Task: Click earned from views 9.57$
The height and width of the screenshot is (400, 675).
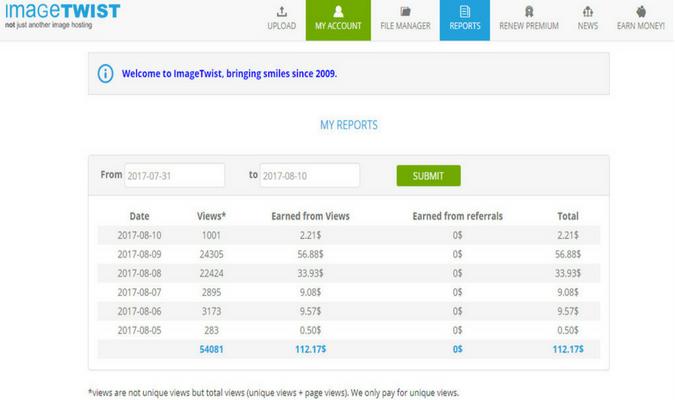Action: [x=310, y=311]
